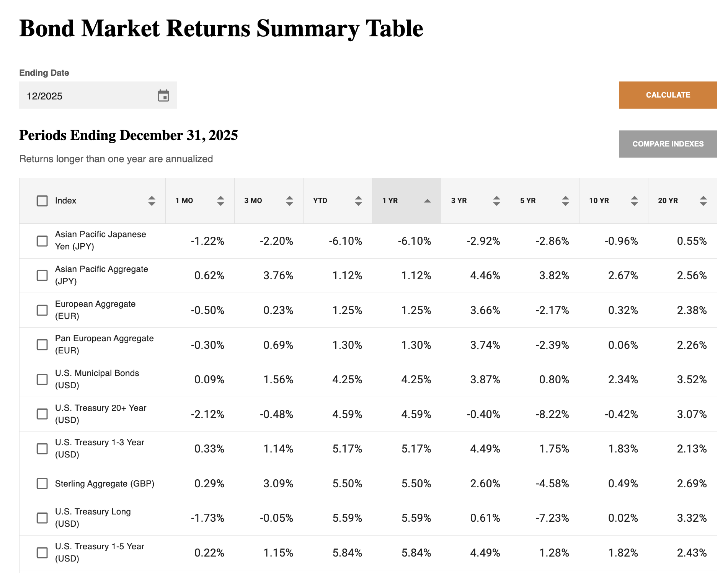
Task: Sort by 3 YR column arrows
Action: tap(496, 201)
